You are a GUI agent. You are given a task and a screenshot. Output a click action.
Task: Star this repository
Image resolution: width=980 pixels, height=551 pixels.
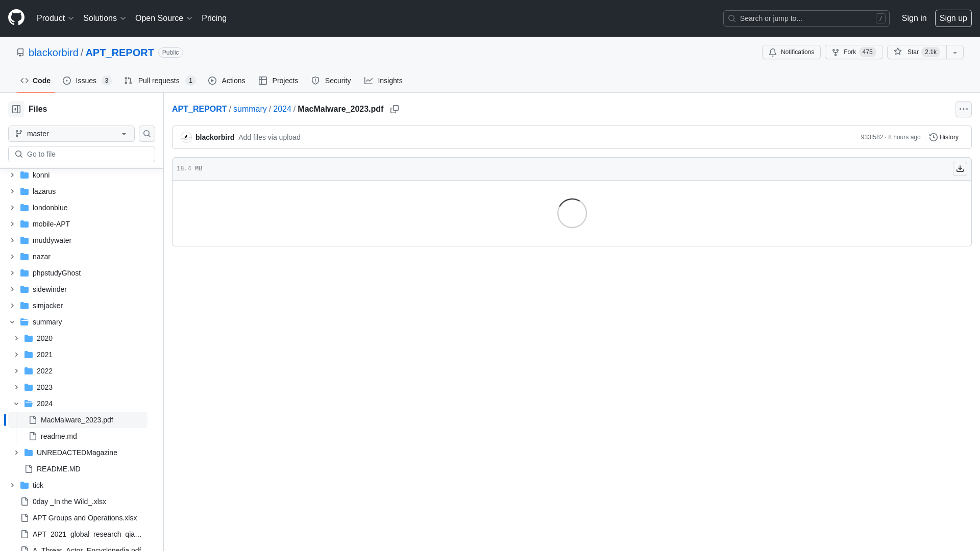[917, 52]
